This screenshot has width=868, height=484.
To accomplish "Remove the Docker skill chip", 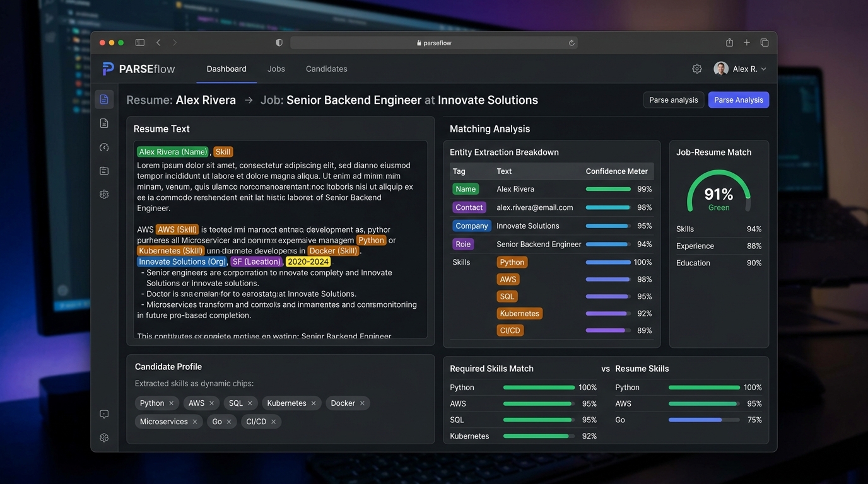I will (362, 403).
